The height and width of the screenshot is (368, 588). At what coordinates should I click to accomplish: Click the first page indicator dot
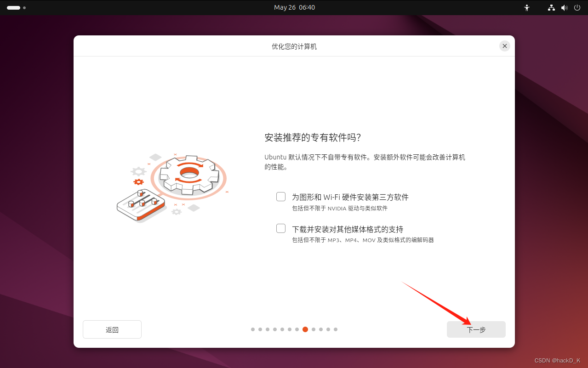(253, 329)
